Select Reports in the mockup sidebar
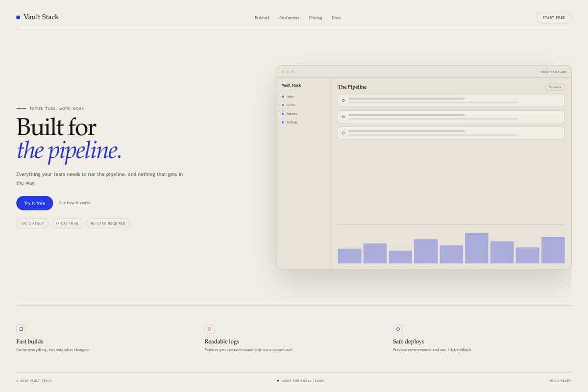The width and height of the screenshot is (588, 392). click(289, 114)
